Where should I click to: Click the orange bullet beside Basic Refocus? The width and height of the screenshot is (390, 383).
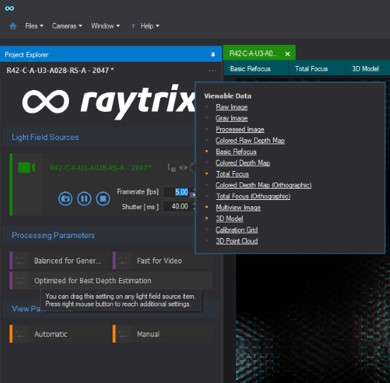click(207, 151)
